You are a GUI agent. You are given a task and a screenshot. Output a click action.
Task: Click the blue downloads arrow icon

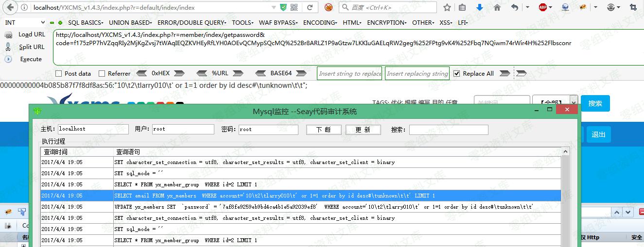pos(480,7)
